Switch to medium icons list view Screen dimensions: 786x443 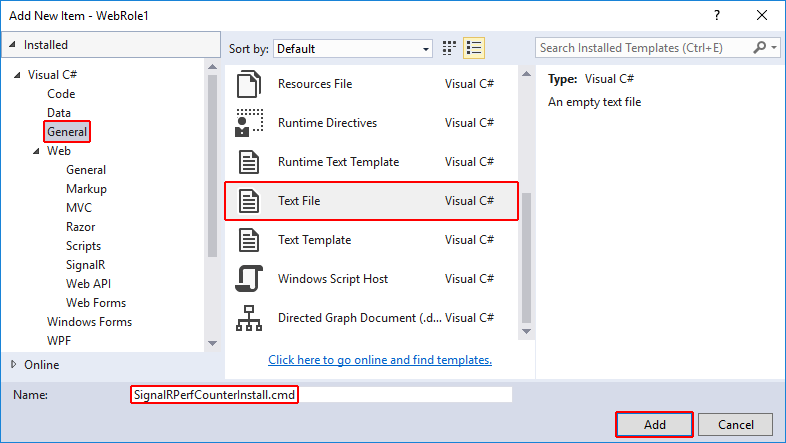[474, 47]
